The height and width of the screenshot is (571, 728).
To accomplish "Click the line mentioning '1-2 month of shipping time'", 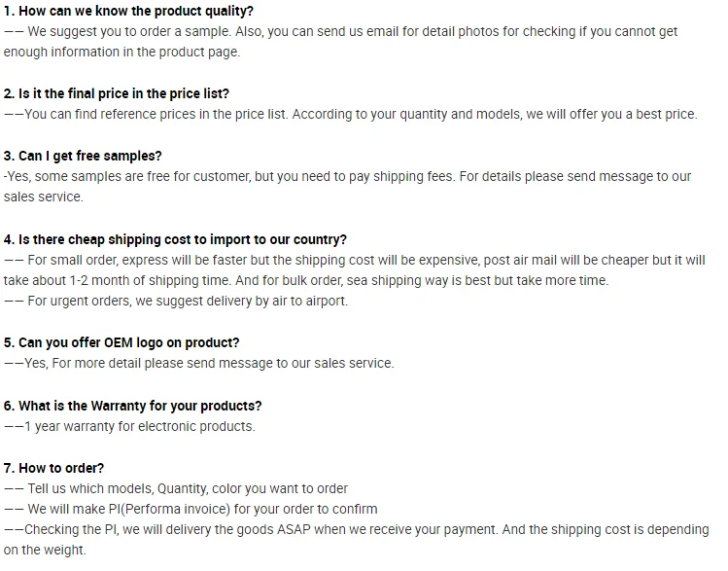I will (x=306, y=280).
